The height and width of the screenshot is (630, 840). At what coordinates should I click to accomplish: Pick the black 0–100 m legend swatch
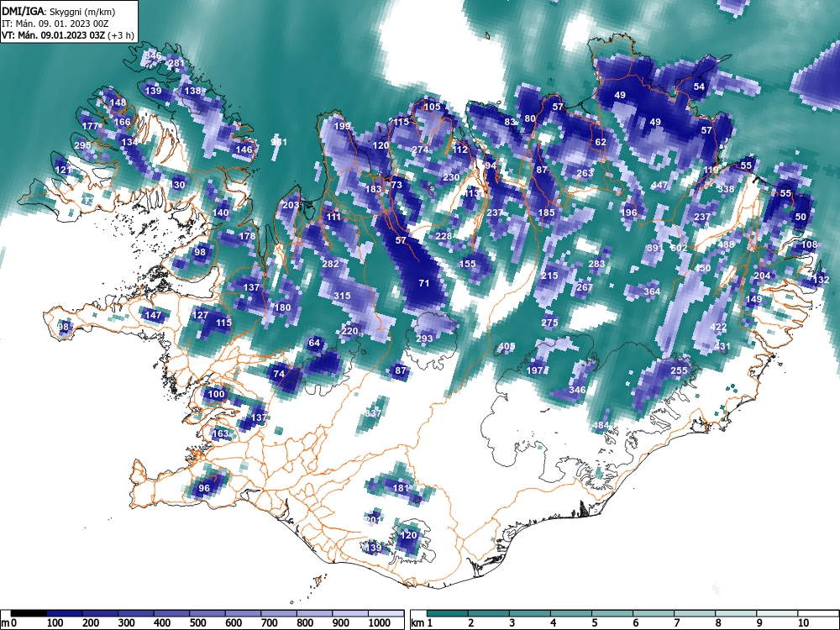pyautogui.click(x=29, y=613)
